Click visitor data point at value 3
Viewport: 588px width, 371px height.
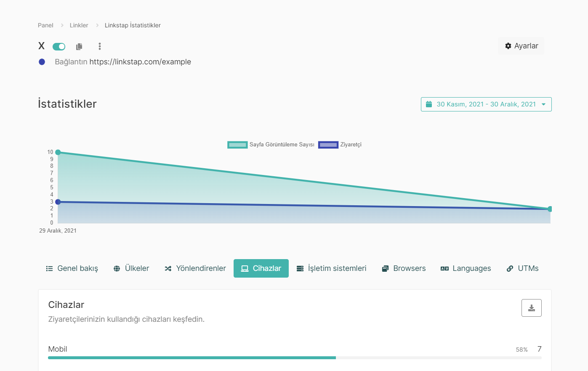pyautogui.click(x=58, y=202)
